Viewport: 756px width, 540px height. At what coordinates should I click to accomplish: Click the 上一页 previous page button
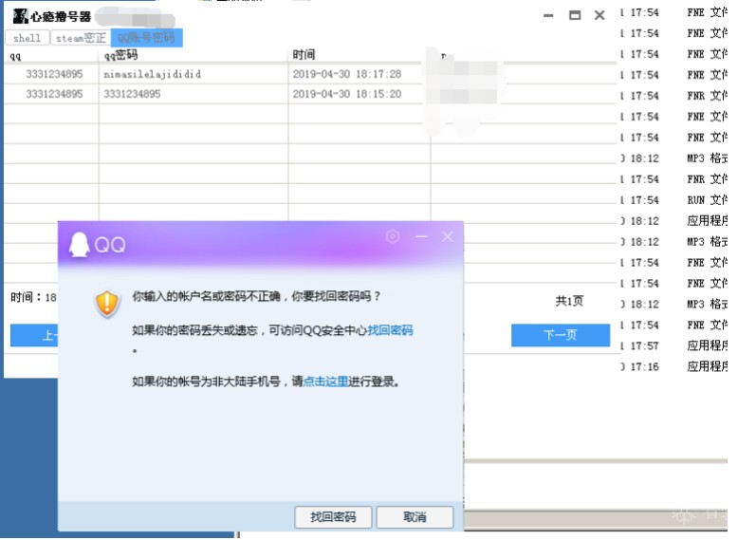coord(34,335)
